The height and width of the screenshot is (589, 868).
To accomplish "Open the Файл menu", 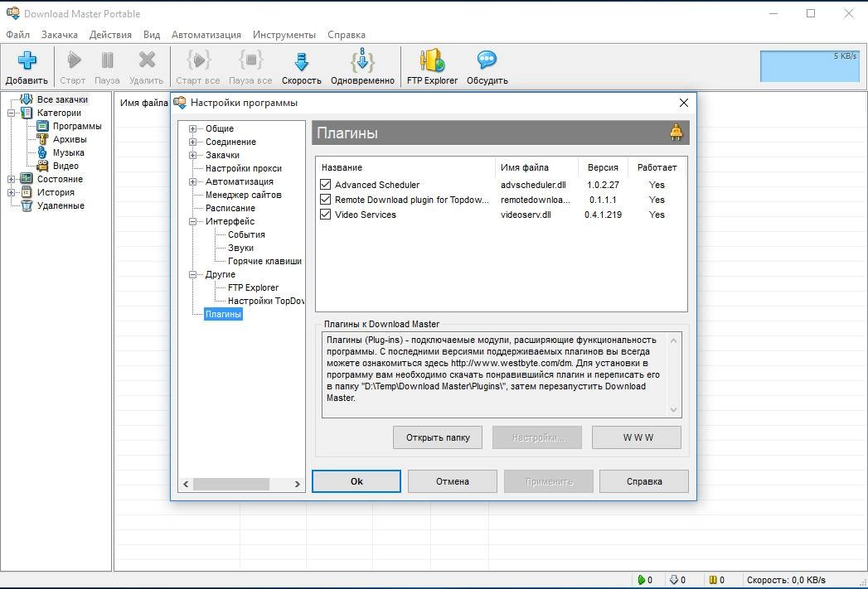I will pos(17,35).
